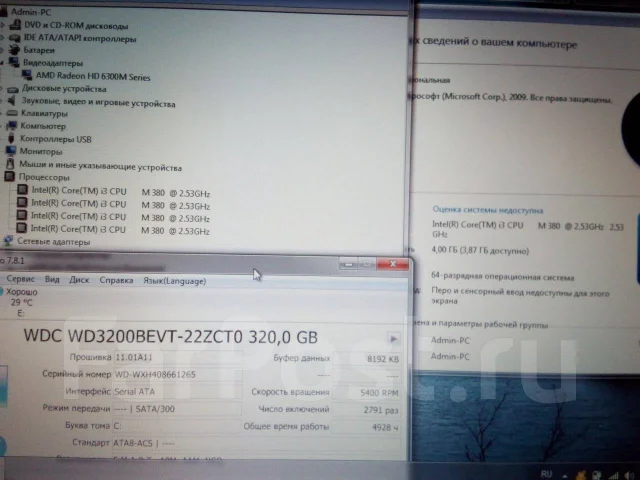Show hidden tray icons arrow
This screenshot has height=480, width=640.
(x=565, y=476)
